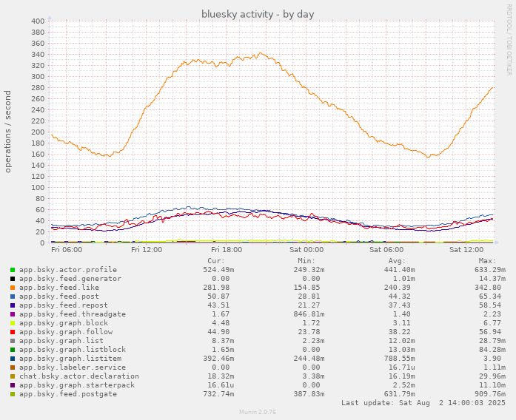Click the graph.block max value 6.77
516x420 pixels.
[x=492, y=323]
